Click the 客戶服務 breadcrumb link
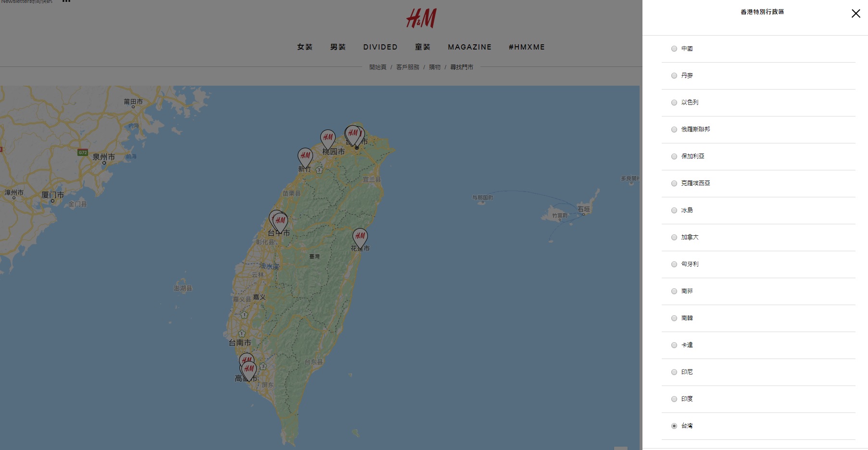 tap(408, 67)
